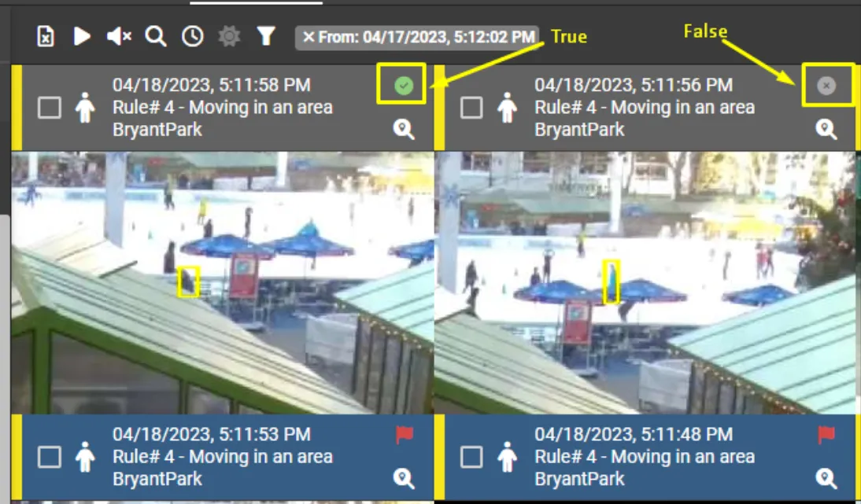Screen dimensions: 861x504
Task: Click the timestamp 04/18/2023, 5:11:53 PM
Action: [212, 434]
